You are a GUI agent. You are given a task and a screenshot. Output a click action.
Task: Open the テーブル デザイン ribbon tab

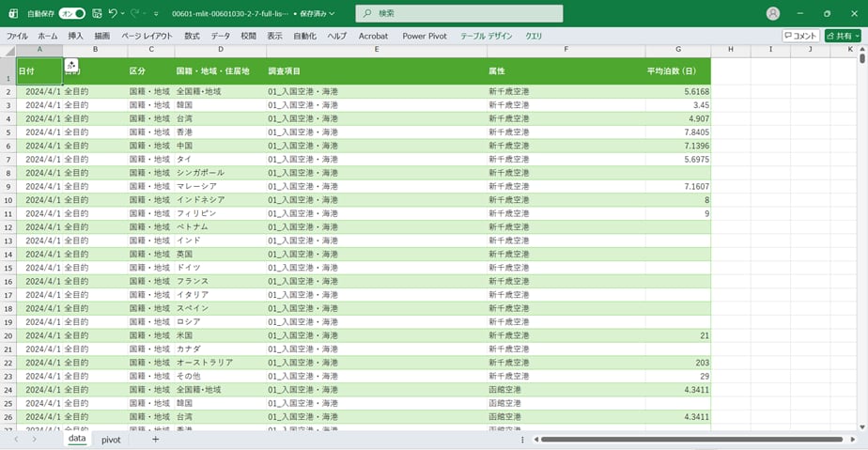coord(486,36)
